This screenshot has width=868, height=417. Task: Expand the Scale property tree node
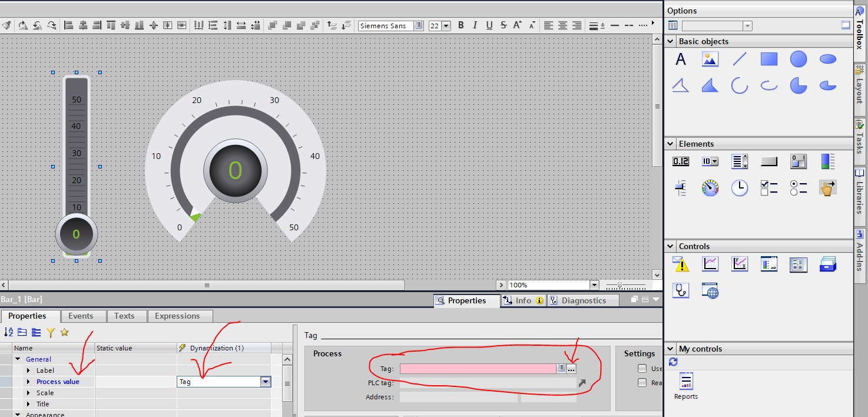point(28,393)
